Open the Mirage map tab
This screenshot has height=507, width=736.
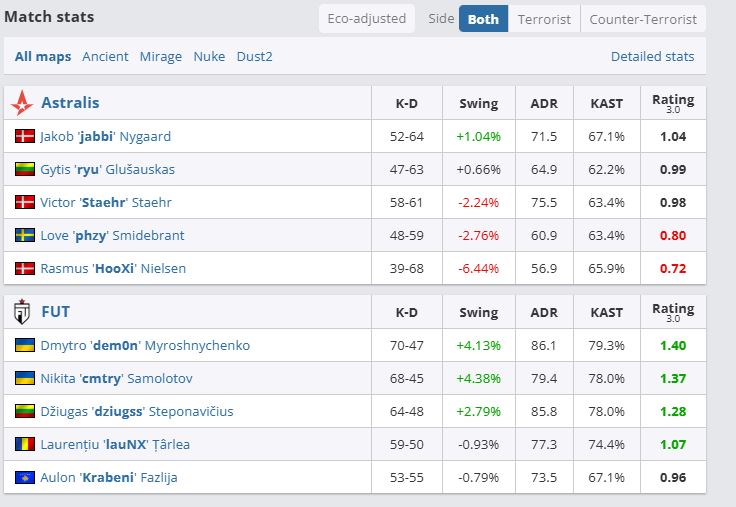click(160, 56)
